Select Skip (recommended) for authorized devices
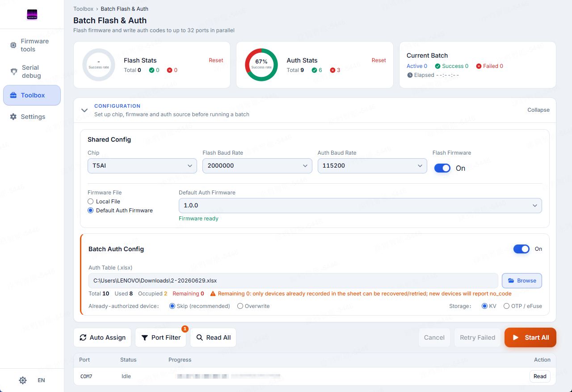Viewport: 572px width, 392px height. (172, 306)
